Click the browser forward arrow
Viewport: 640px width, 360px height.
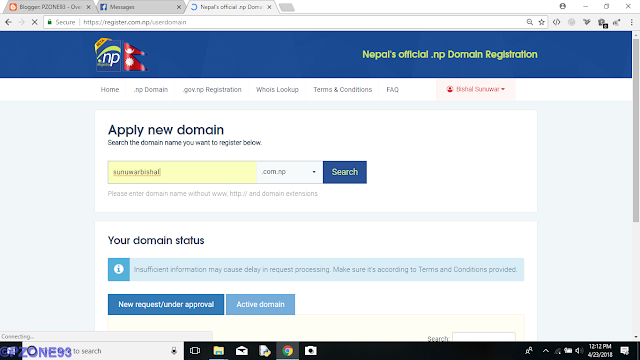pyautogui.click(x=22, y=22)
